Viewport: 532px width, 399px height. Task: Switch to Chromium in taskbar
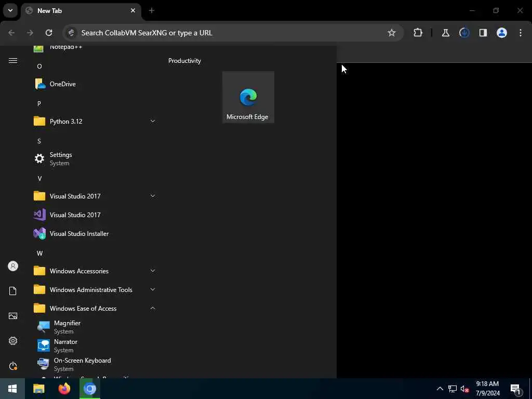(x=89, y=389)
